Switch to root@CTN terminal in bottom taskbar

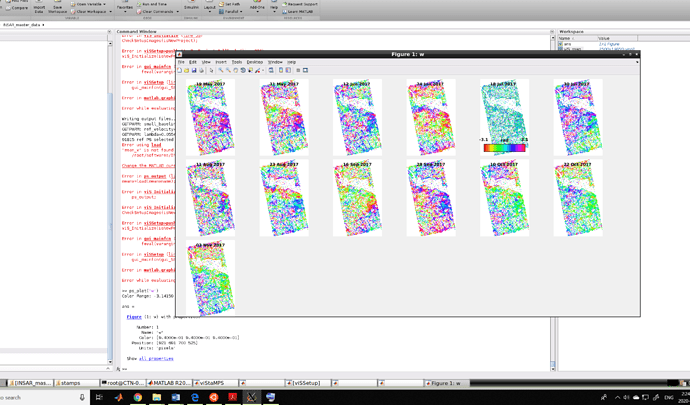123,383
